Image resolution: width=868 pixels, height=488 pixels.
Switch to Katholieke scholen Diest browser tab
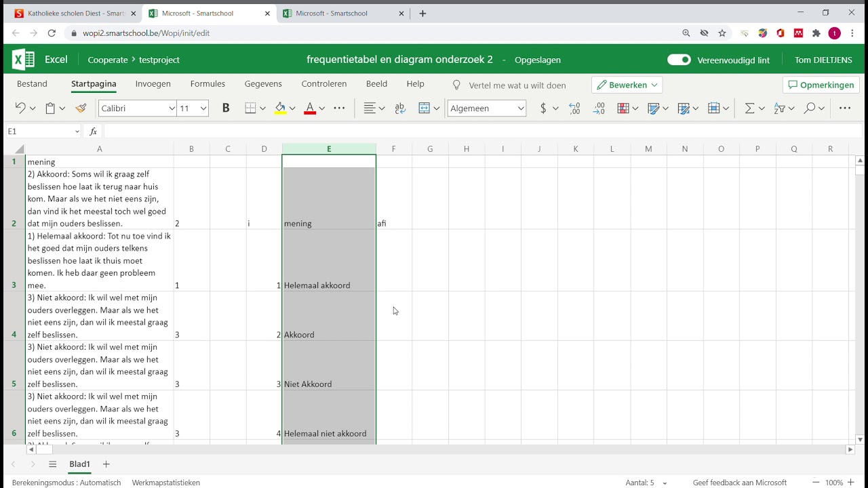(x=75, y=14)
